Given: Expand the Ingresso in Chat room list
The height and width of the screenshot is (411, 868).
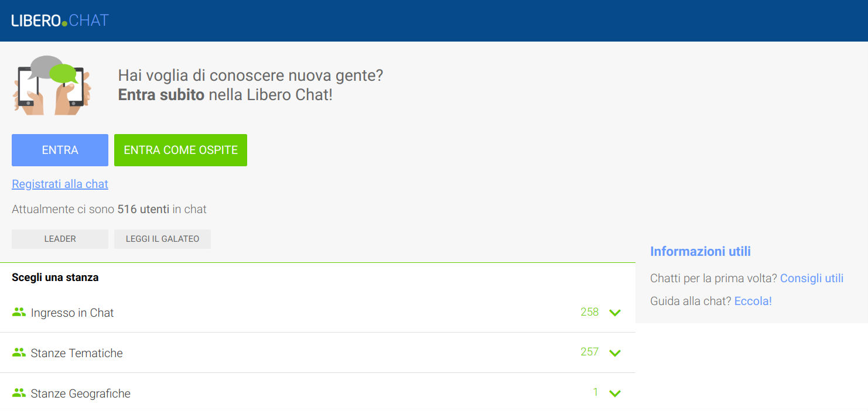Looking at the screenshot, I should [614, 313].
